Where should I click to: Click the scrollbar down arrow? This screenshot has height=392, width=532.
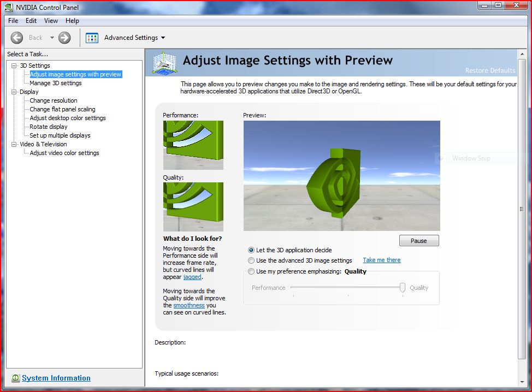pyautogui.click(x=522, y=382)
